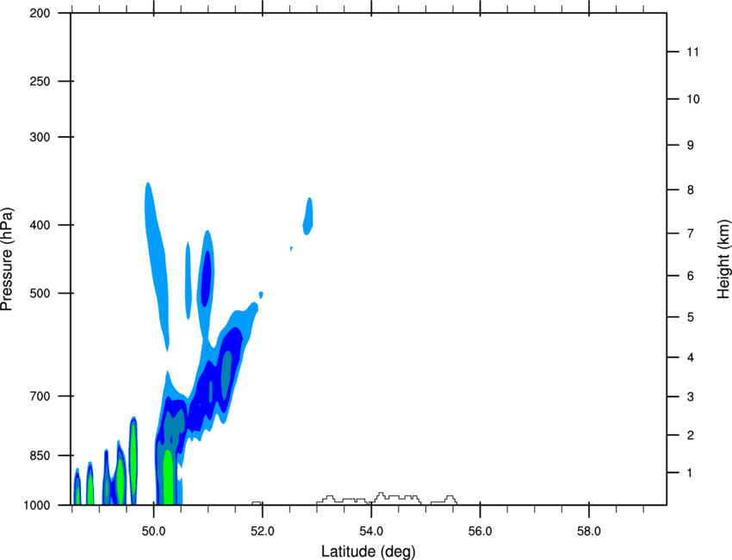Click the 52.0 latitude tick label
Viewport: 732px width, 560px height.
[263, 532]
